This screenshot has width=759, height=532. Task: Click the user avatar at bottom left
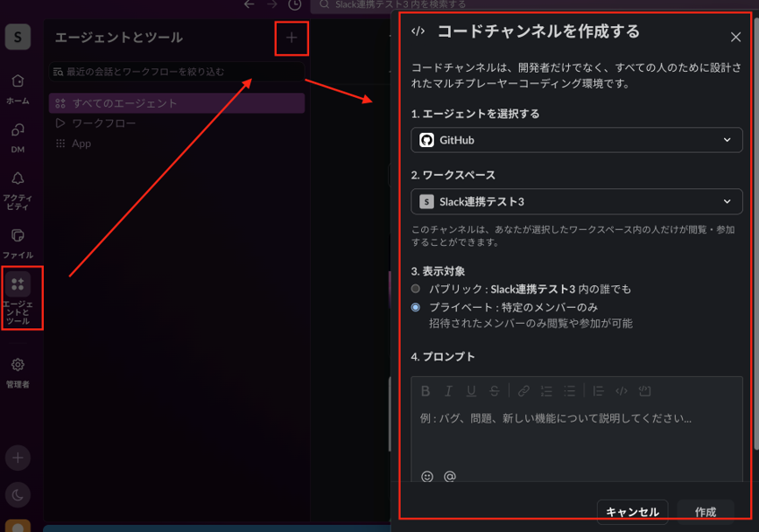point(18,526)
